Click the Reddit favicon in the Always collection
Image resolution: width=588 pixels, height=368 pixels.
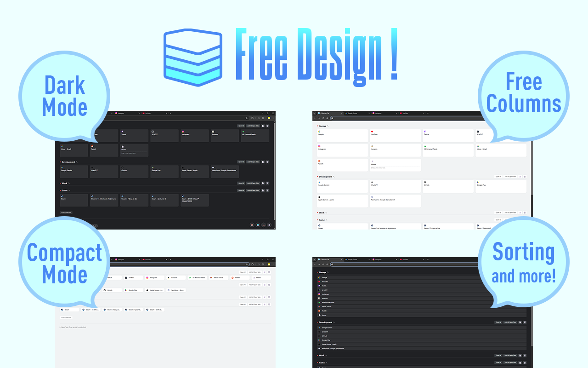click(x=92, y=146)
